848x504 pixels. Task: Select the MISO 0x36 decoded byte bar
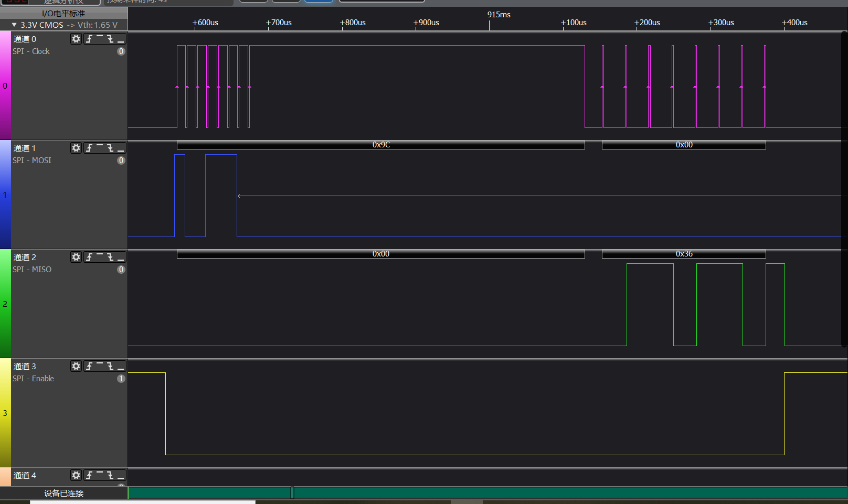click(684, 254)
